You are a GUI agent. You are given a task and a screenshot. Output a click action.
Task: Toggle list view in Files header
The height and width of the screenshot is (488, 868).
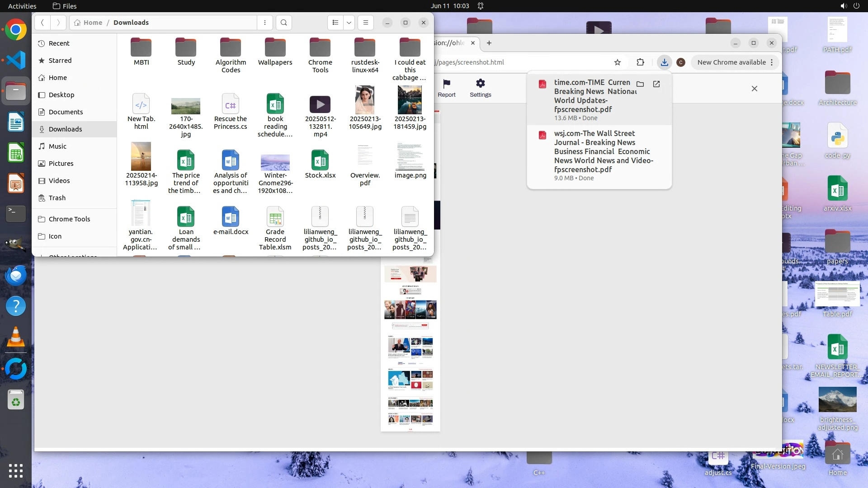(x=335, y=23)
